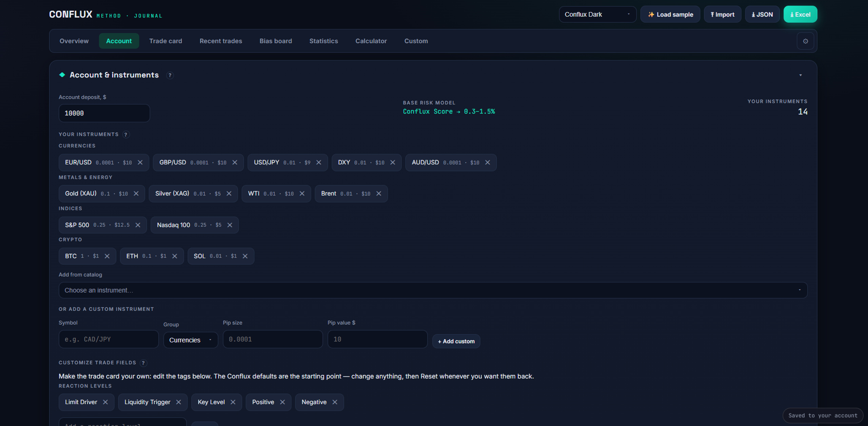Screen dimensions: 868x426
Task: Remove the GBP/USD instrument chip
Action: 235,162
